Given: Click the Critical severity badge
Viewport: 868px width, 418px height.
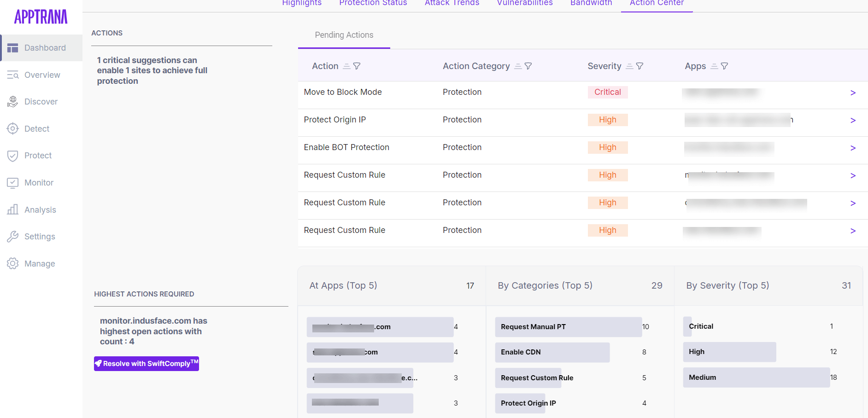Looking at the screenshot, I should pos(607,92).
